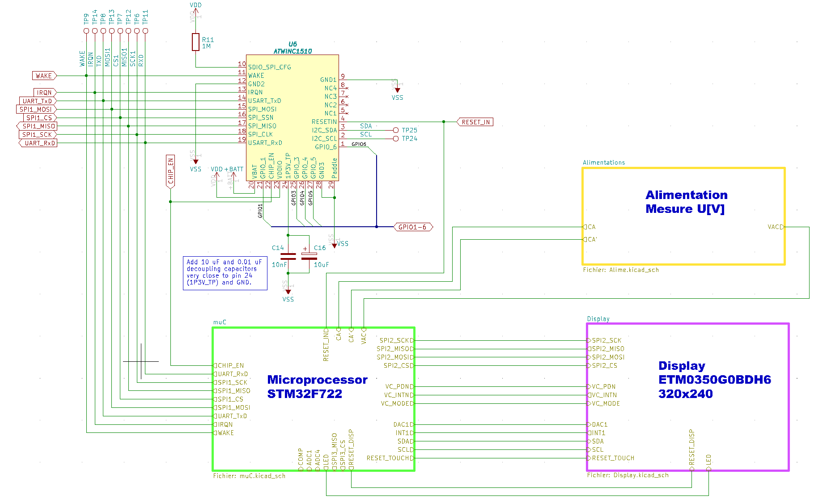The height and width of the screenshot is (504, 818).
Task: Open the Display ETM0350G0BDH6 sheet
Action: tap(688, 397)
